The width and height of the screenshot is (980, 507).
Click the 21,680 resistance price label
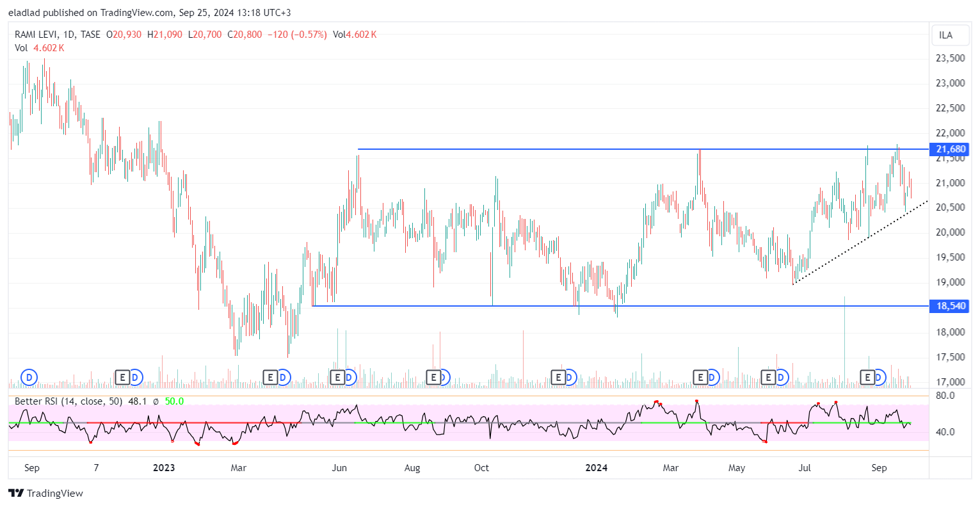click(951, 149)
